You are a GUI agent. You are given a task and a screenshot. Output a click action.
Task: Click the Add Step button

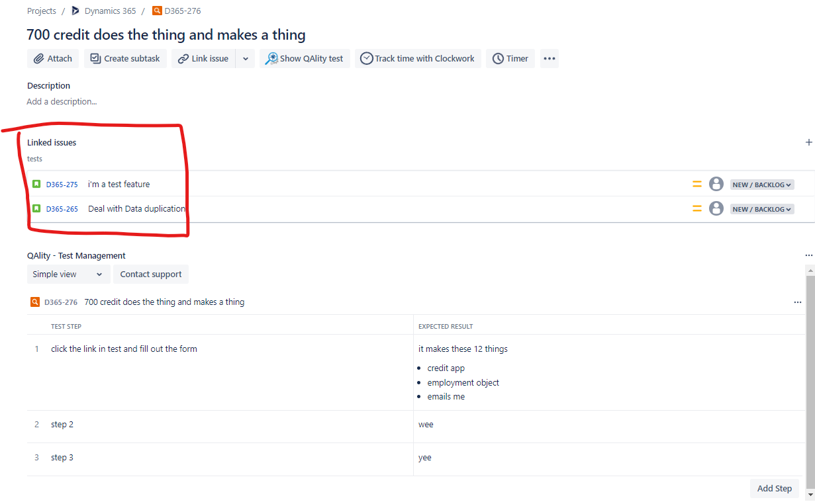(x=774, y=488)
